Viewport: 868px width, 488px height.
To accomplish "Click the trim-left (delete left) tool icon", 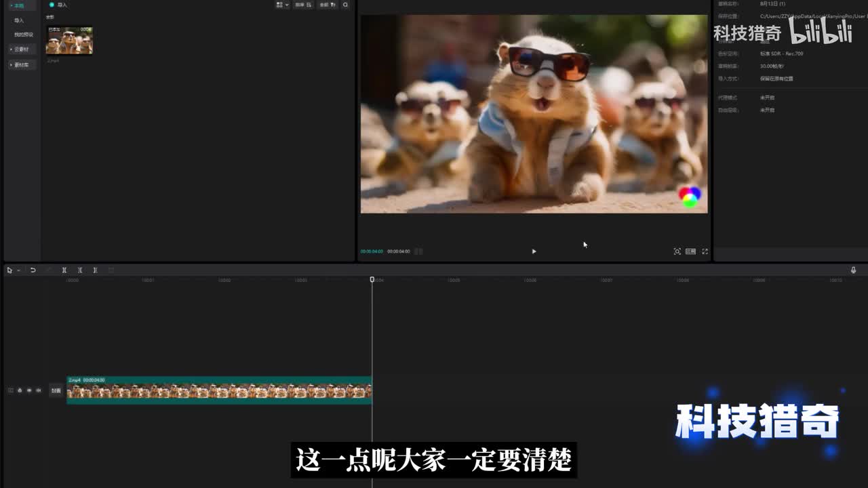I will click(80, 270).
